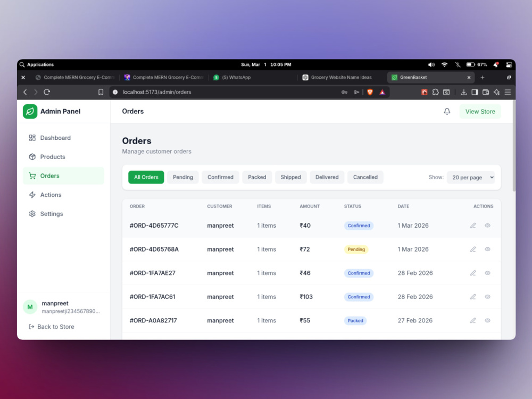
Task: Select Orders in the sidebar
Action: click(x=63, y=176)
